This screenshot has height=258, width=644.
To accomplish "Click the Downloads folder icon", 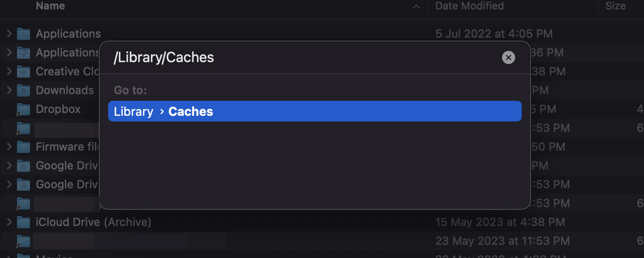I will pyautogui.click(x=24, y=90).
